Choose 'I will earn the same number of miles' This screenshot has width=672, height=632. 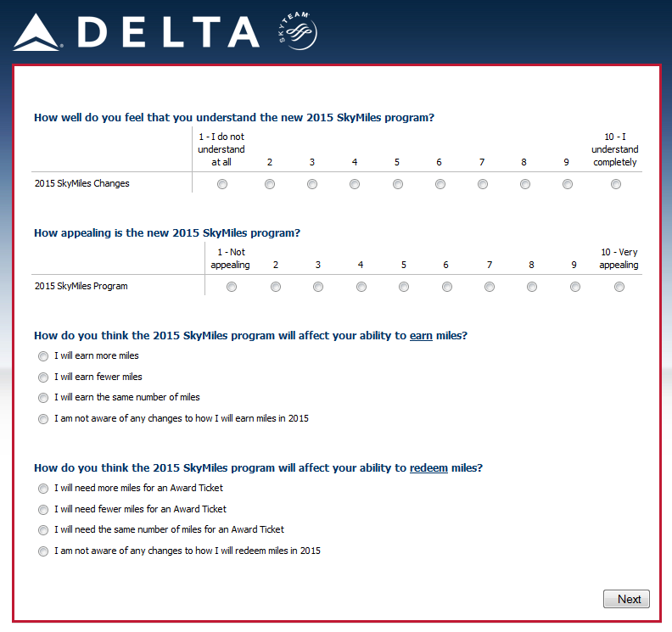click(x=43, y=398)
